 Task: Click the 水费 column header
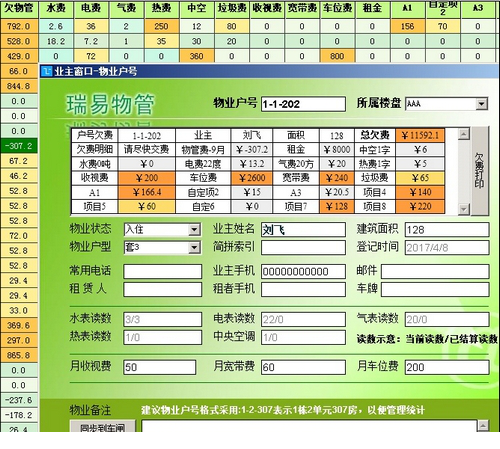click(56, 9)
